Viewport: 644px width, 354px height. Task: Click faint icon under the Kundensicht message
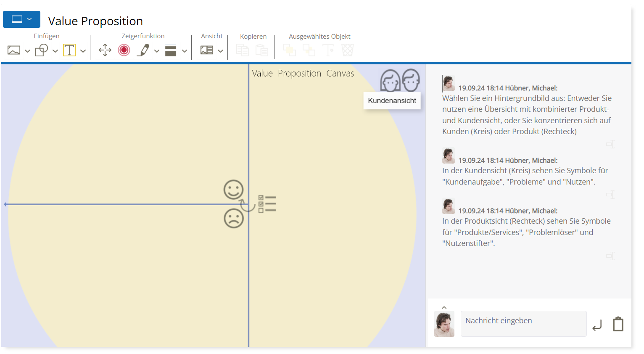pyautogui.click(x=610, y=195)
